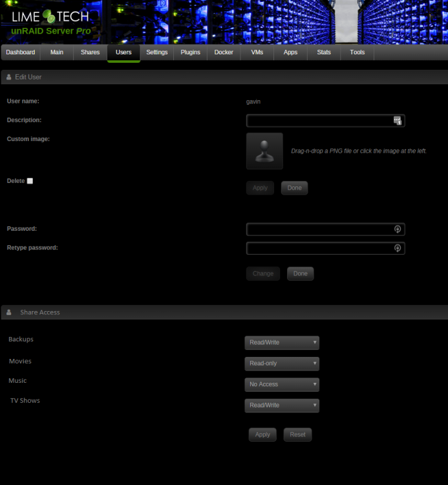Click Done next to the Delete Apply button

point(294,188)
